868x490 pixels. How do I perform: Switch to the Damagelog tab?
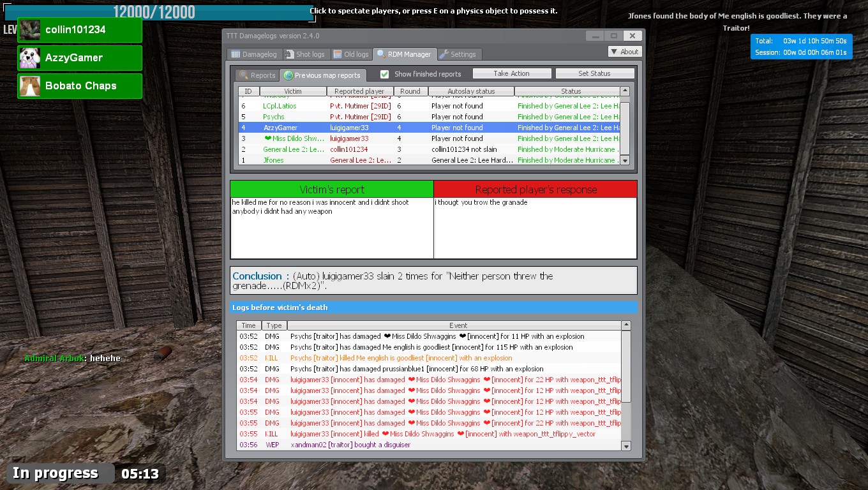[x=254, y=54]
